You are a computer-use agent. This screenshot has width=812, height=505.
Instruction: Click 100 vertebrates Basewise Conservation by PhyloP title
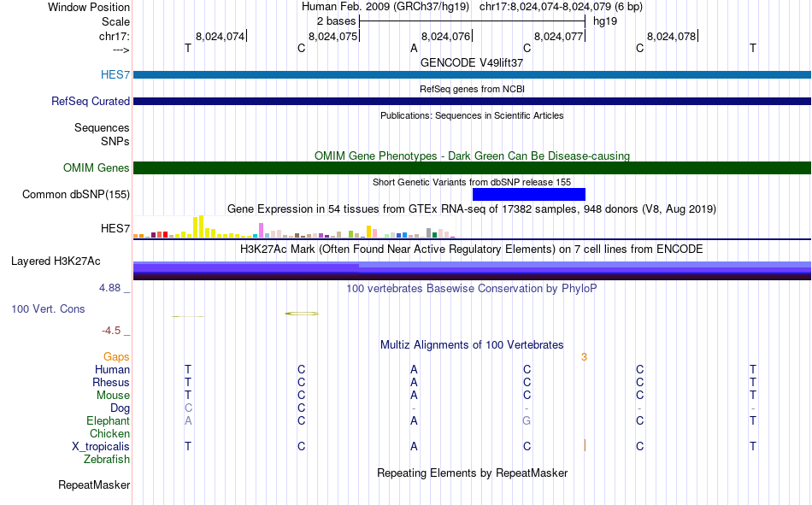(x=472, y=289)
